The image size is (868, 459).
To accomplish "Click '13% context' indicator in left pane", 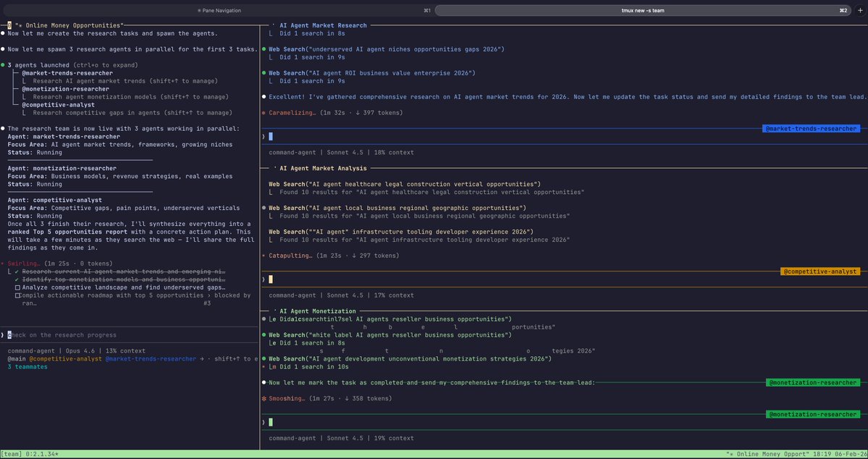I will 125,351.
